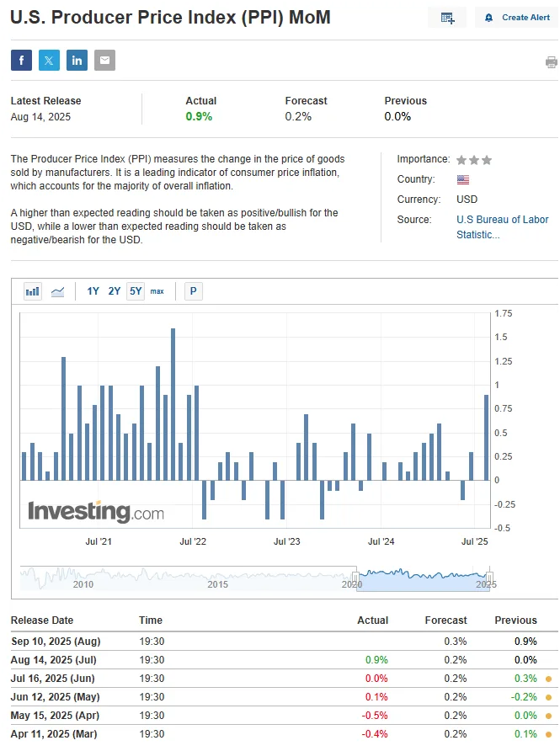Click the importance stars rating
Viewport: 560px width, 751px height.
[474, 160]
